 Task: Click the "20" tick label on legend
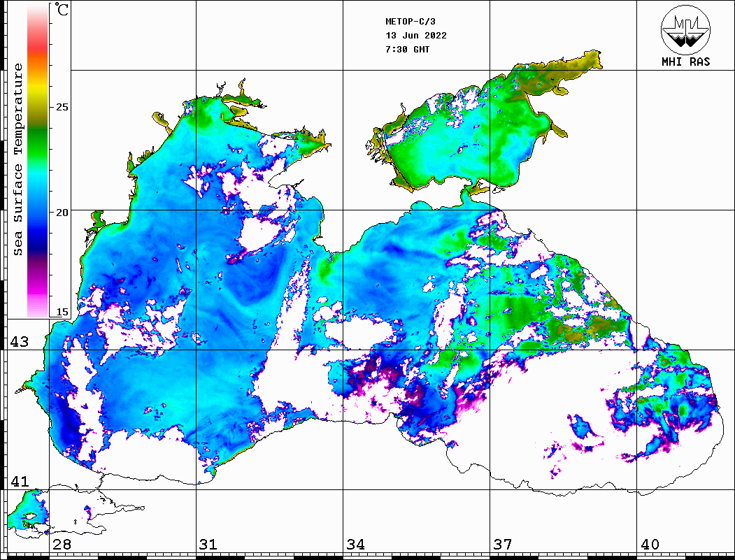pos(62,213)
